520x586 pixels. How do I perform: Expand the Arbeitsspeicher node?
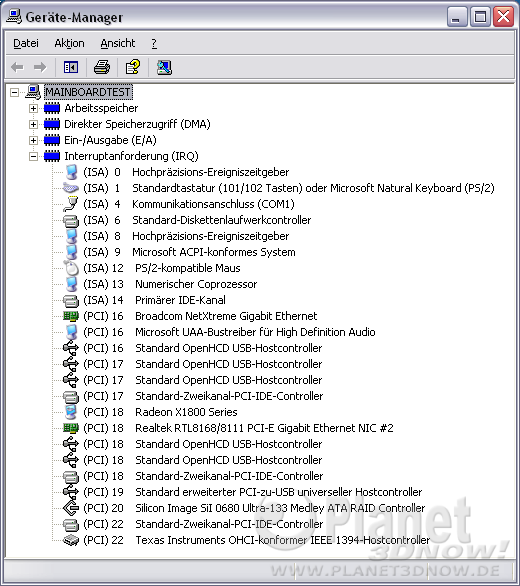[33, 108]
